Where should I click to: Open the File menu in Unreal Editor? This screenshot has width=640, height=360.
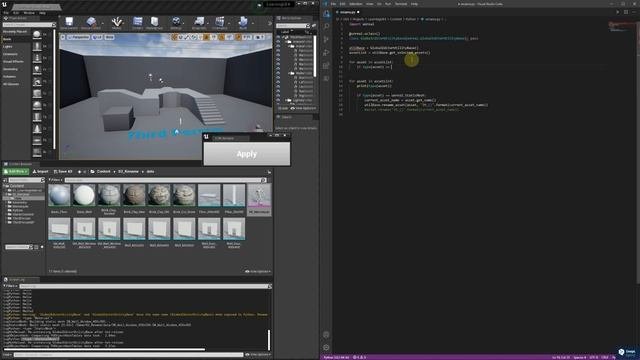click(x=6, y=13)
